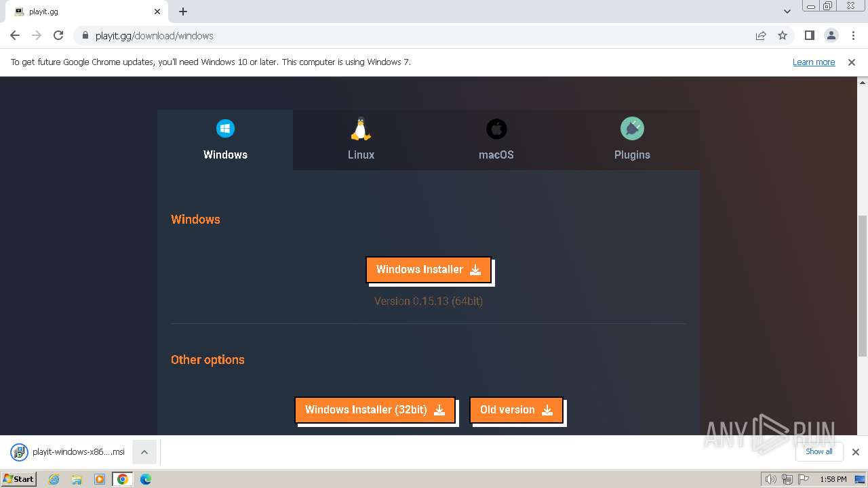The image size is (868, 488).
Task: Dismiss the Chrome update notice
Action: 852,62
